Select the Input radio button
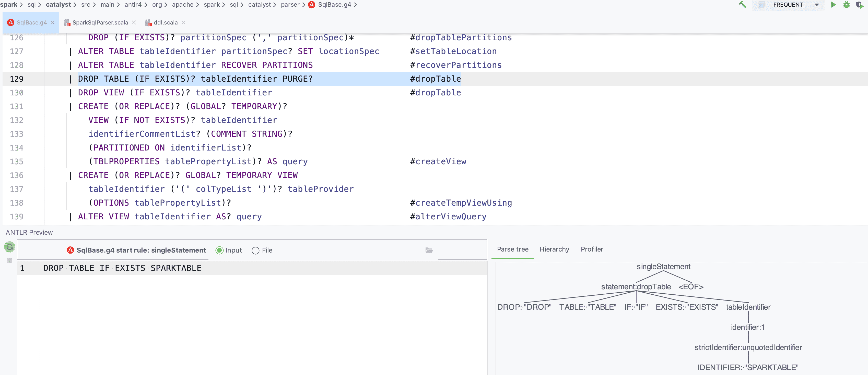868x375 pixels. [x=219, y=251]
